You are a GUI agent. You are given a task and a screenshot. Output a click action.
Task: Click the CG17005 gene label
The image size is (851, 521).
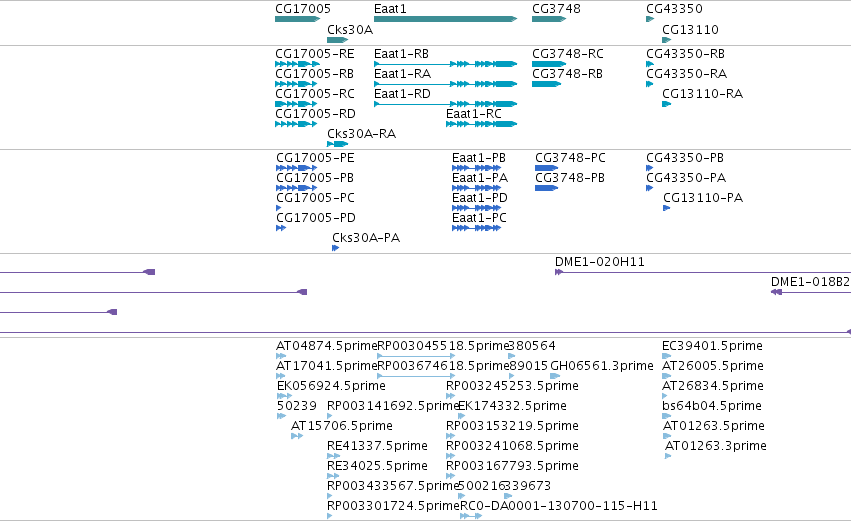point(303,9)
